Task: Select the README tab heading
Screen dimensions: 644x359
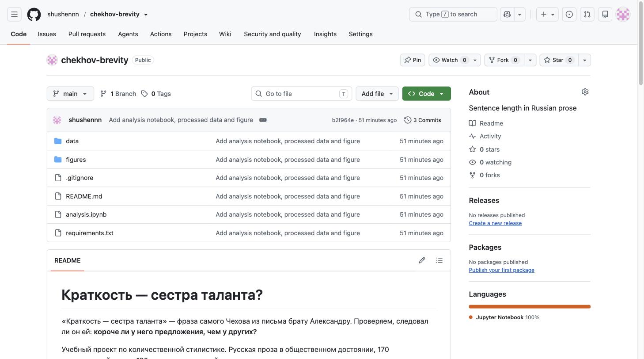Action: 68,260
